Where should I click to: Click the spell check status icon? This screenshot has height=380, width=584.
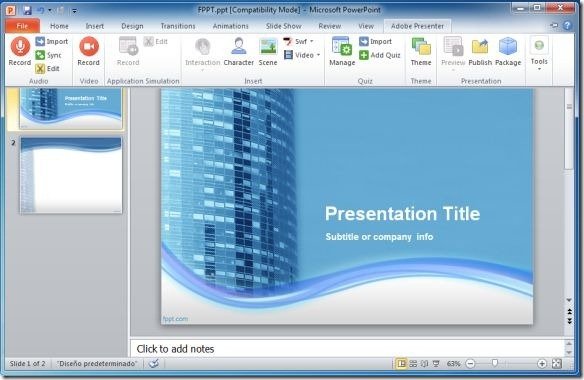pyautogui.click(x=153, y=363)
